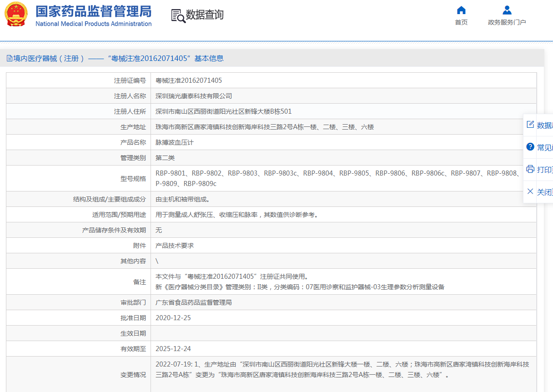Open the 首页 home icon

(461, 10)
